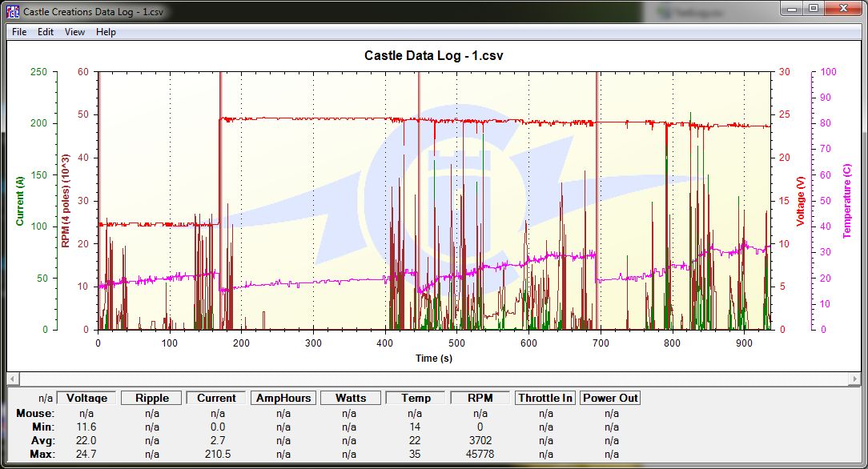Open the View menu
Image resolution: width=868 pixels, height=469 pixels.
(74, 32)
